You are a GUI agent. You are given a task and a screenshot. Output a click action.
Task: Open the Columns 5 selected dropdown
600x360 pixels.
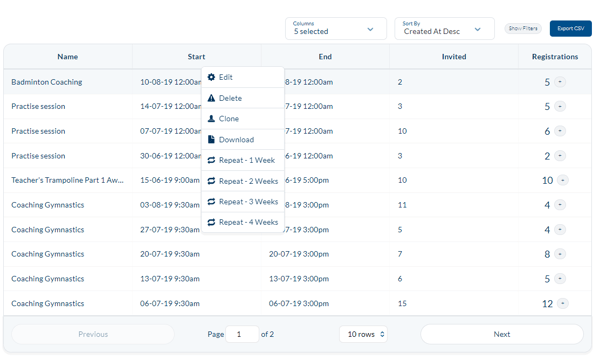[336, 28]
